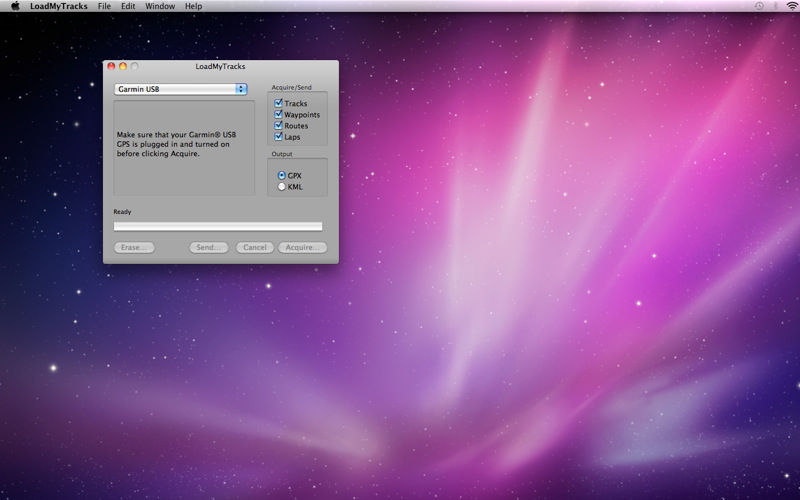Image resolution: width=800 pixels, height=500 pixels.
Task: Click the Send... button
Action: [x=209, y=247]
